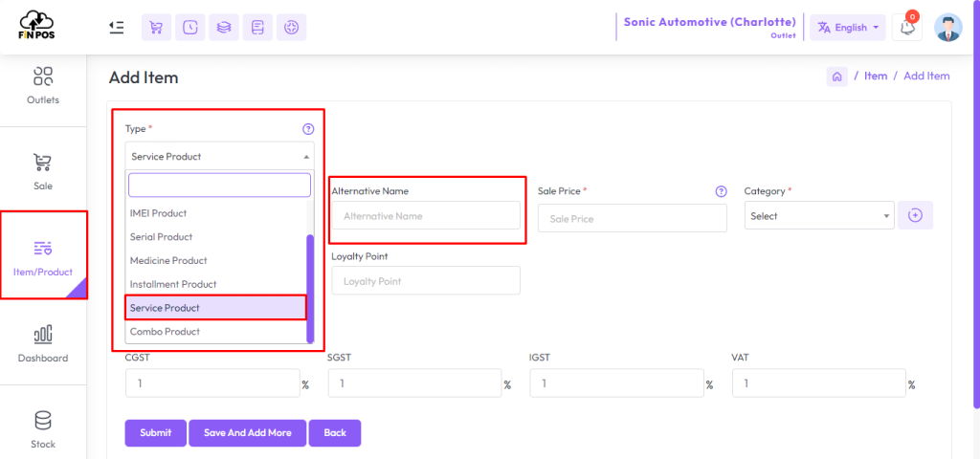
Task: Click the Submit button
Action: coord(156,433)
